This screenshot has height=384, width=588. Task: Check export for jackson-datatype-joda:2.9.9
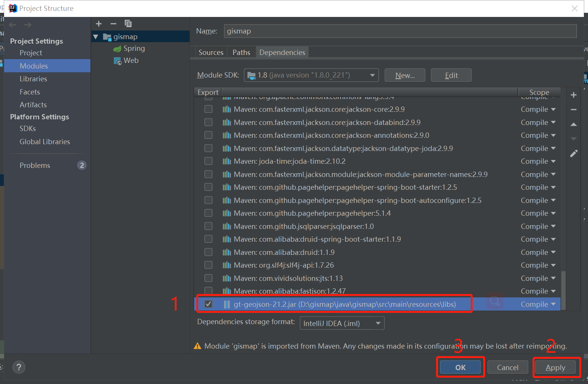(x=208, y=148)
